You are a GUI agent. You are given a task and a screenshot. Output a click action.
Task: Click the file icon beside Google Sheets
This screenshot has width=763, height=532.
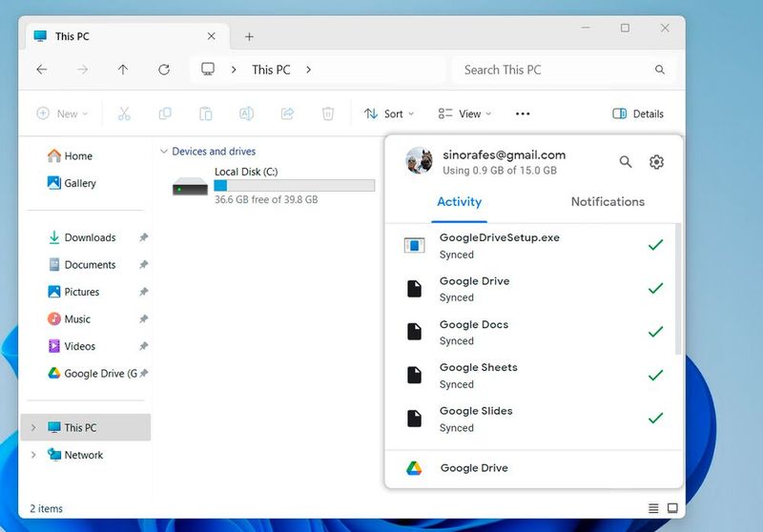point(414,375)
